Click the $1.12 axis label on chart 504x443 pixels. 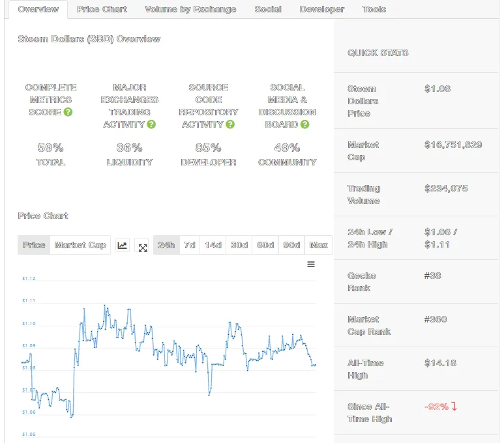(29, 279)
